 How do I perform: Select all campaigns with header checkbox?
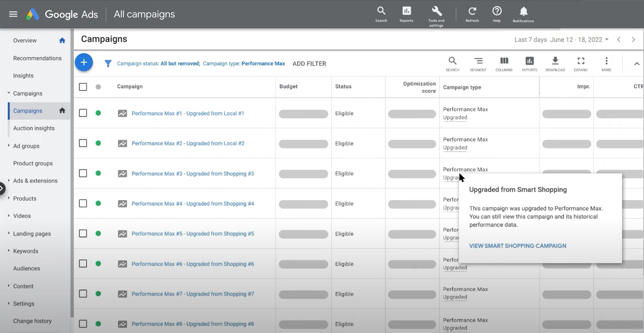[83, 87]
